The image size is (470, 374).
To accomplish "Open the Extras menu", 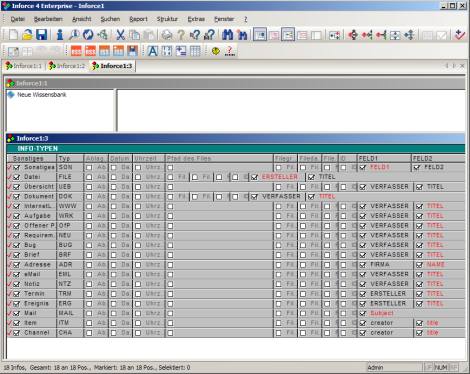I will (196, 19).
